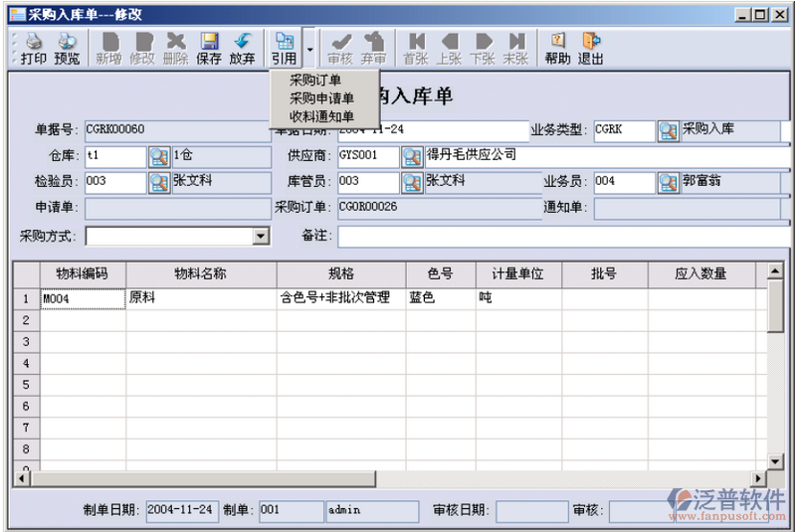This screenshot has height=532, width=796.
Task: Click the grid's vertical scrollbar down arrow
Action: 775,461
